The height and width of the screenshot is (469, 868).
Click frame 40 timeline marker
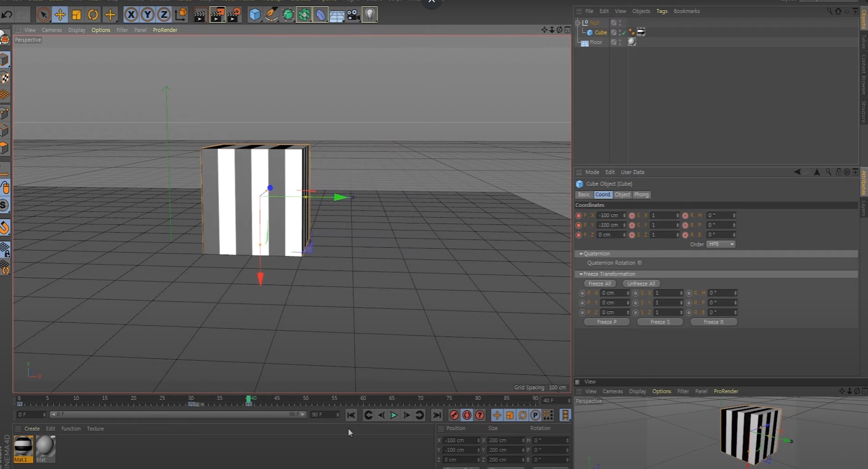pos(249,400)
